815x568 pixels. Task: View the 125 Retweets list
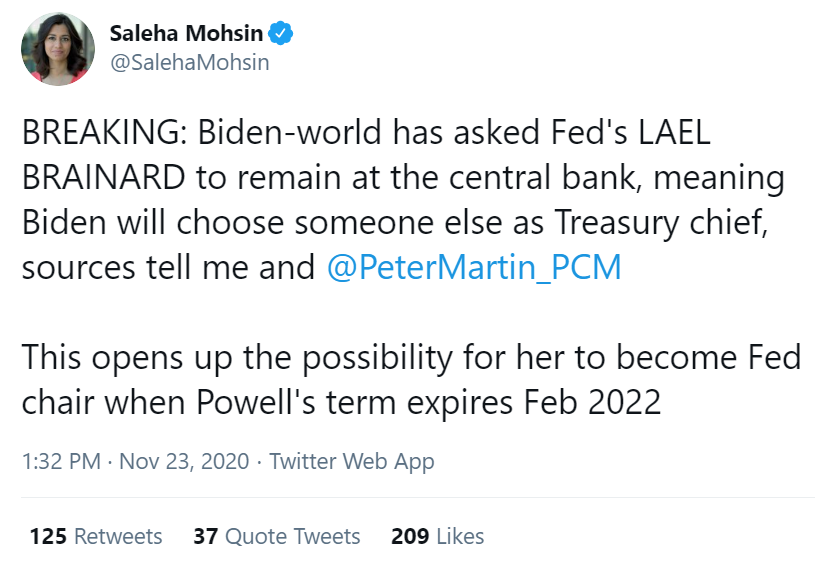tap(96, 536)
